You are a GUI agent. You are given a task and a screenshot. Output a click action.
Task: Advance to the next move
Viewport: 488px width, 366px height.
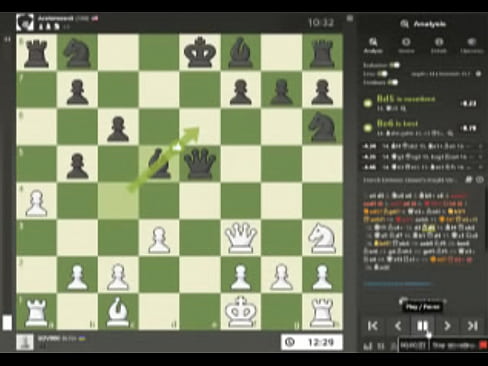447,326
